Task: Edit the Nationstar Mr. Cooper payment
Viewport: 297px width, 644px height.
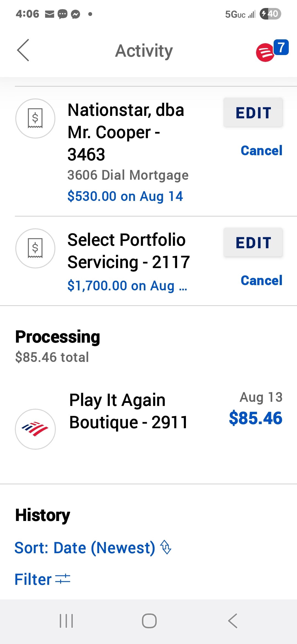Action: 253,112
